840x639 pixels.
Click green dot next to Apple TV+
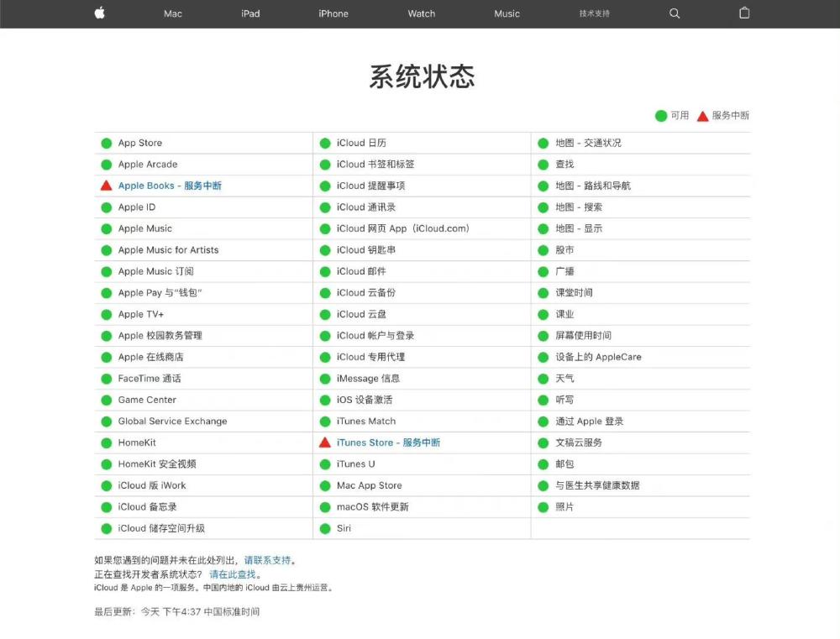[106, 314]
